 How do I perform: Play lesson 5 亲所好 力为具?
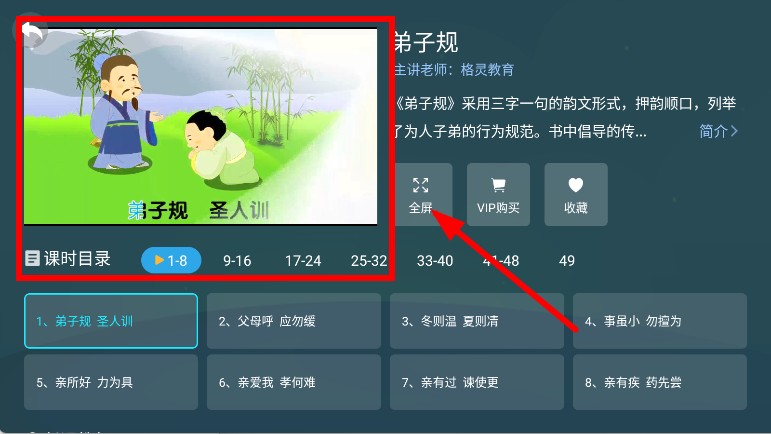pos(111,382)
